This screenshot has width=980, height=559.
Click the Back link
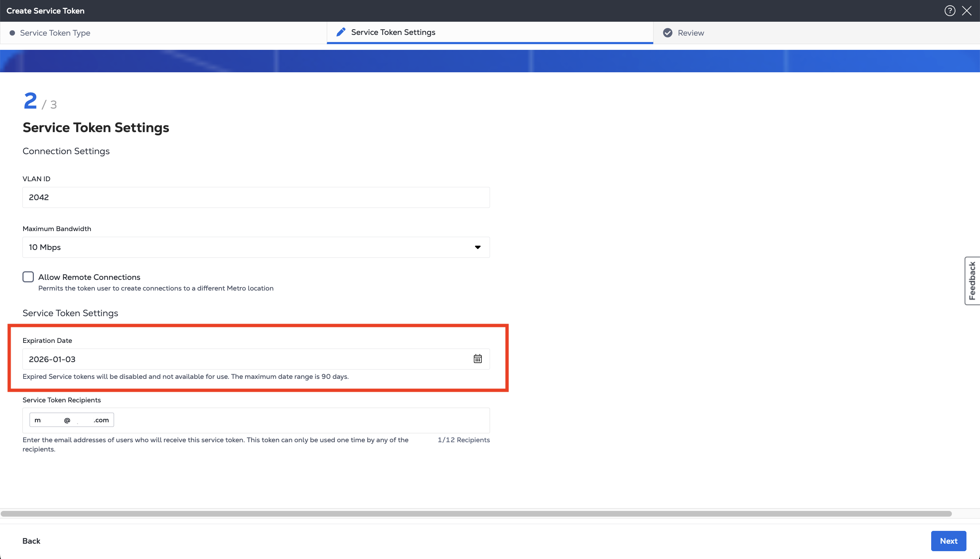pyautogui.click(x=31, y=541)
